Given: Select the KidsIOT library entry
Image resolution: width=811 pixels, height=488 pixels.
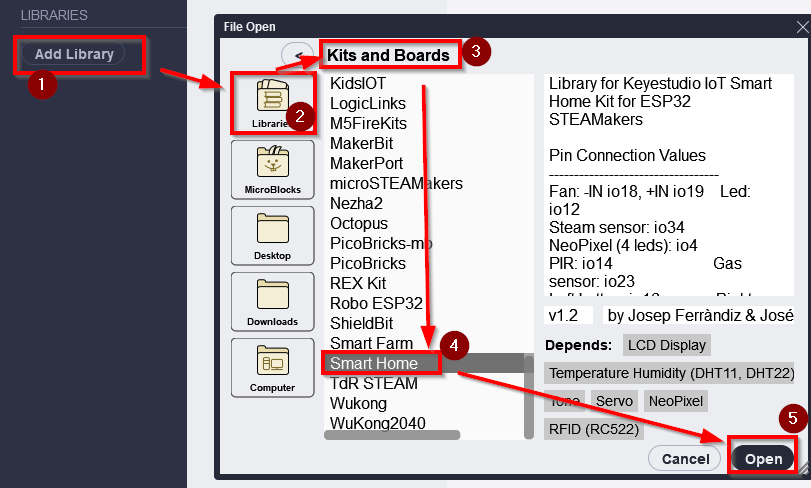Looking at the screenshot, I should (357, 83).
